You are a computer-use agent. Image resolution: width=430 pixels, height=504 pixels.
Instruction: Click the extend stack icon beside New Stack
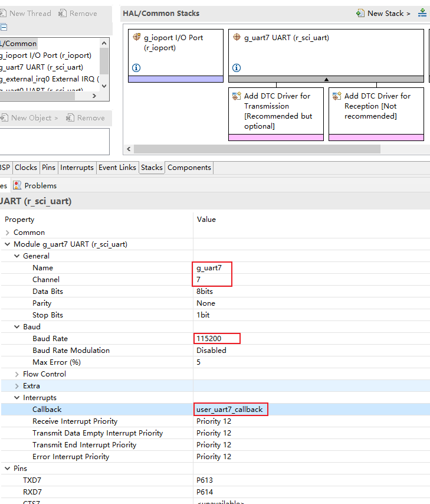422,13
